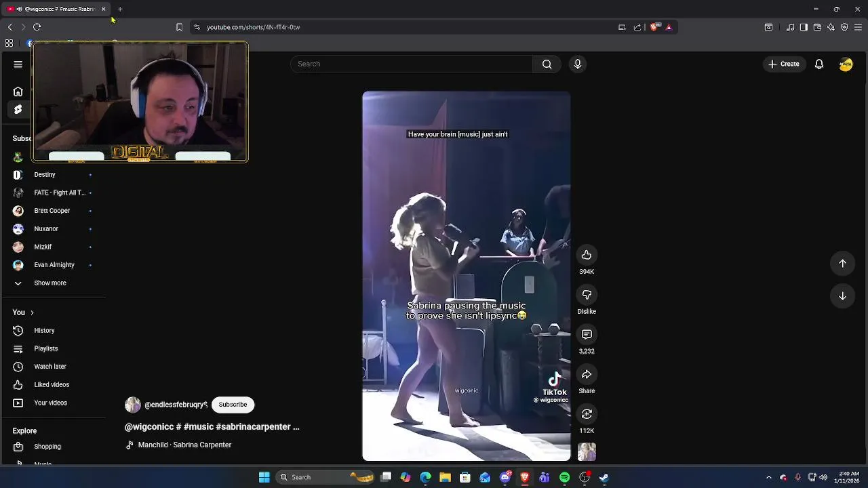Screen dimensions: 868x488
Task: Open Shopping under Explore
Action: (x=47, y=447)
